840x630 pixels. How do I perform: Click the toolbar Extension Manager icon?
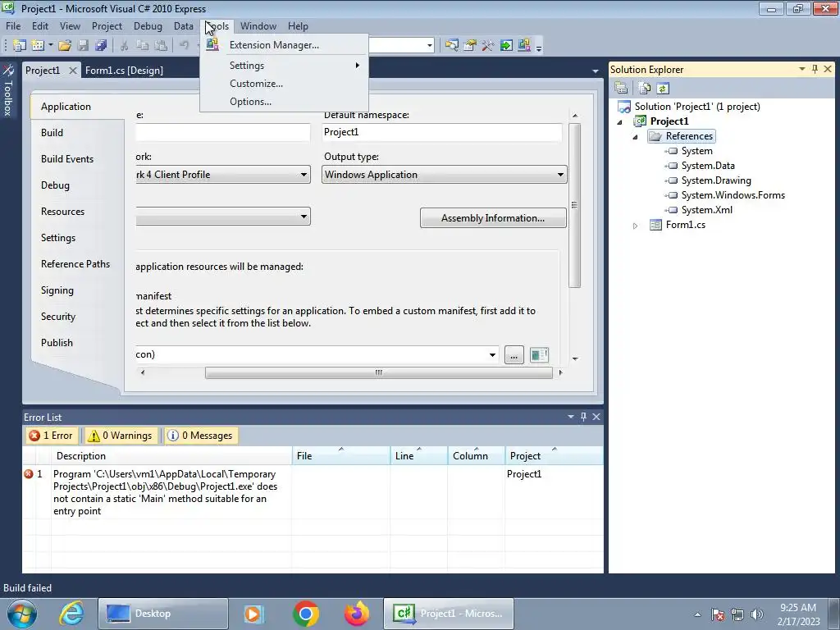(x=524, y=46)
